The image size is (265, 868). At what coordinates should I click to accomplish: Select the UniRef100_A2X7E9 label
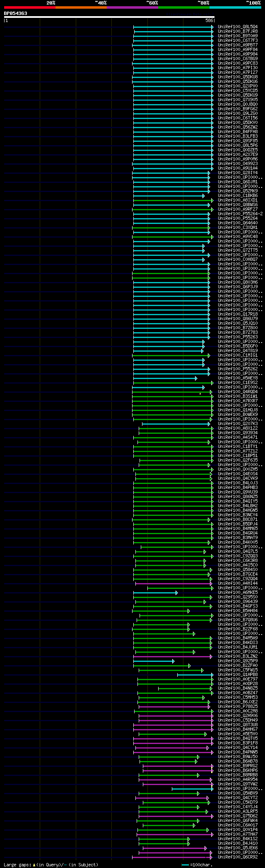click(x=238, y=154)
